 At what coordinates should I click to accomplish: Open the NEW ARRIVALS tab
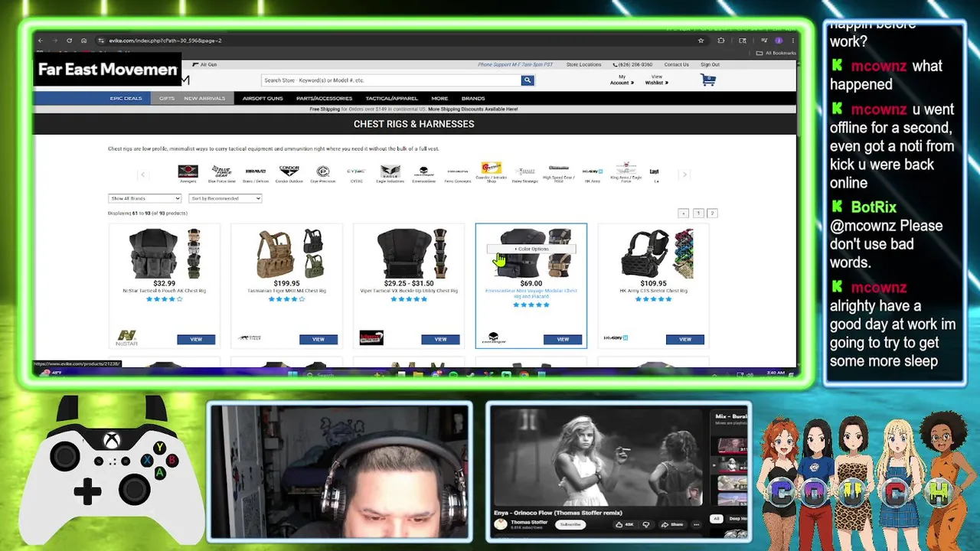(204, 98)
